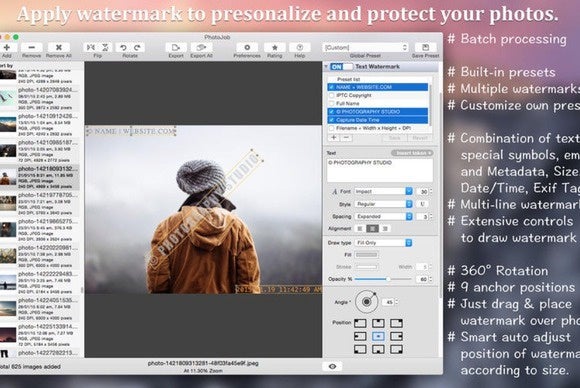Select middle-right anchor position
Image resolution: width=580 pixels, height=388 pixels.
pos(396,336)
